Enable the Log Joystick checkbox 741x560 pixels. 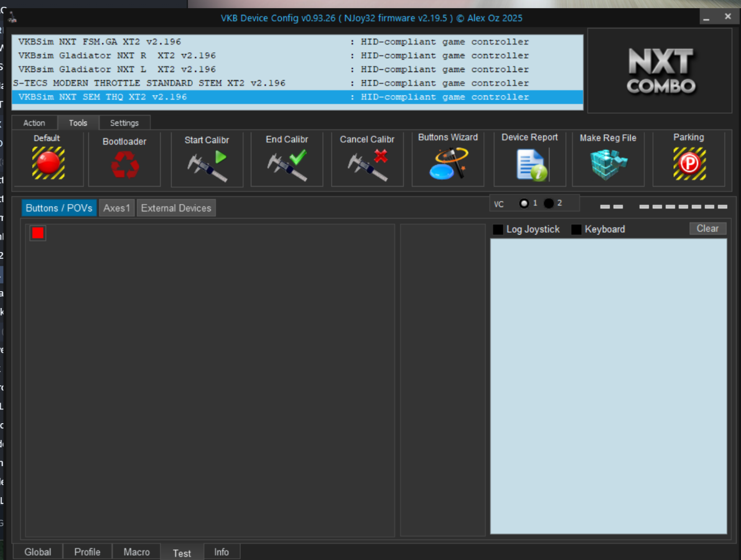point(498,230)
